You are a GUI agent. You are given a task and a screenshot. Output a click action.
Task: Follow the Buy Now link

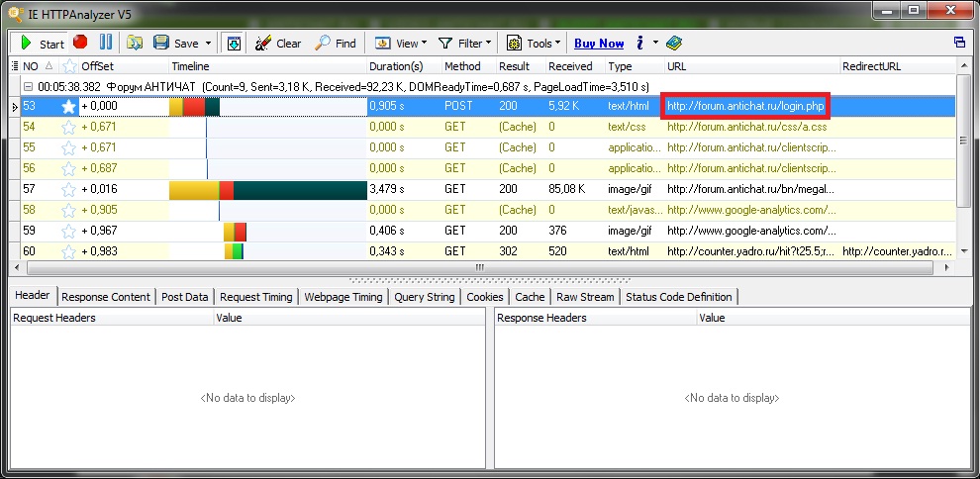599,44
